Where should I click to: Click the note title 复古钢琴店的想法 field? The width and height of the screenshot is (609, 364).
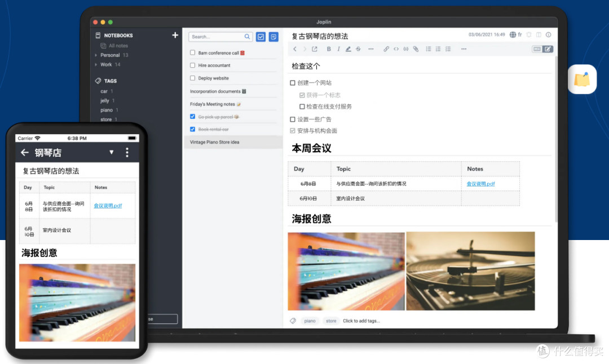[320, 36]
